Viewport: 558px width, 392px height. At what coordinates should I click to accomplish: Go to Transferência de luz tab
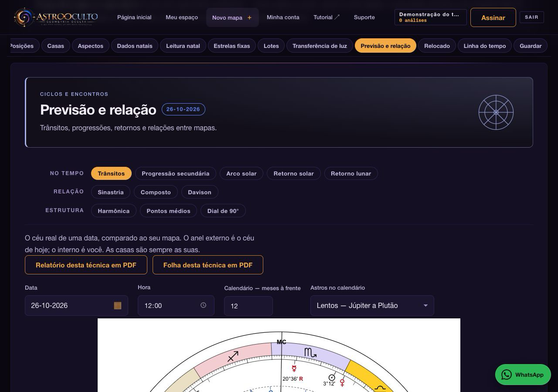(x=320, y=46)
